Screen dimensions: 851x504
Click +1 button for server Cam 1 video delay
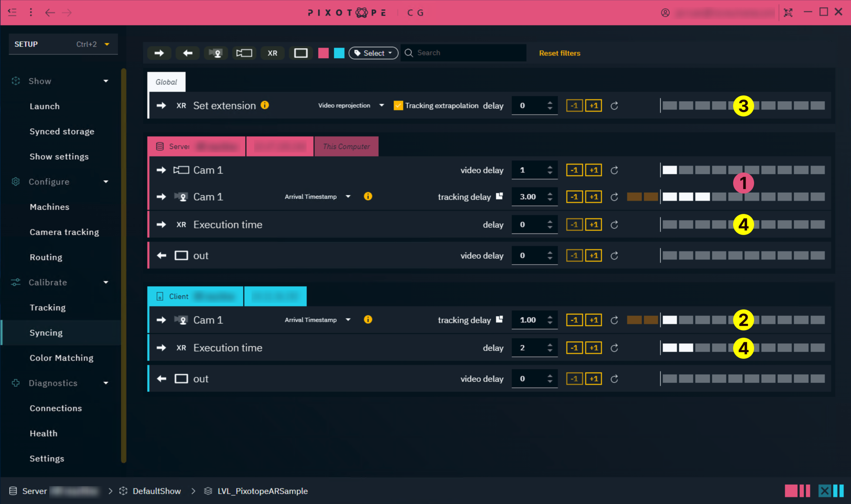[x=593, y=170]
